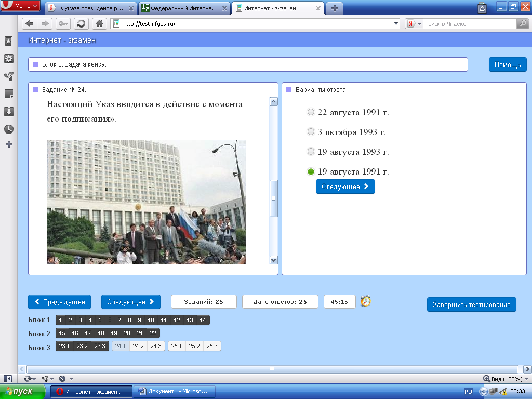Expand hidden tray icons arrow
Screen dimensions: 532x399
point(484,392)
